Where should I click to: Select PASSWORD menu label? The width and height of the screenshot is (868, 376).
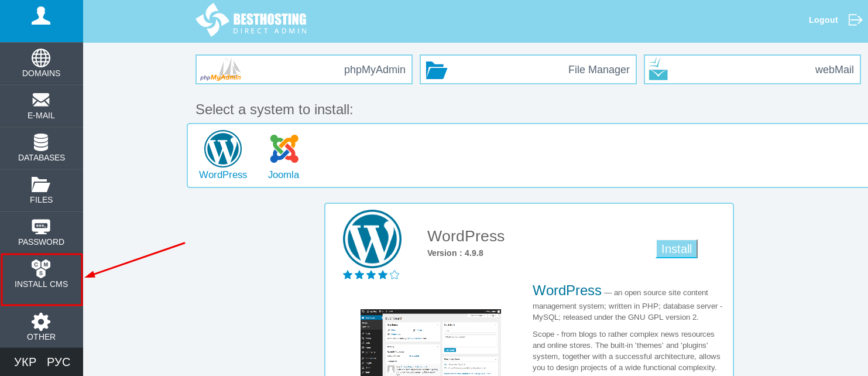pyautogui.click(x=42, y=242)
